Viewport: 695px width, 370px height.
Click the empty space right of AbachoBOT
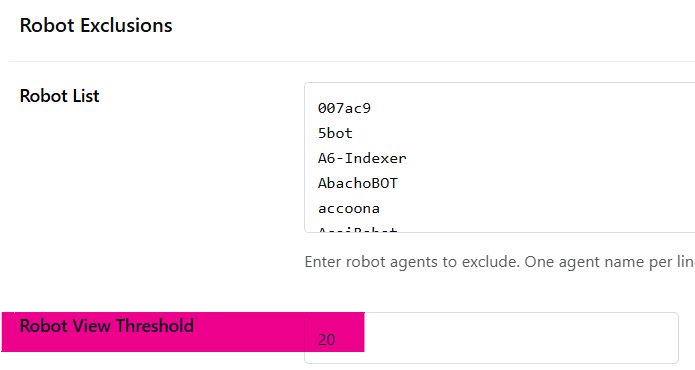coord(545,183)
